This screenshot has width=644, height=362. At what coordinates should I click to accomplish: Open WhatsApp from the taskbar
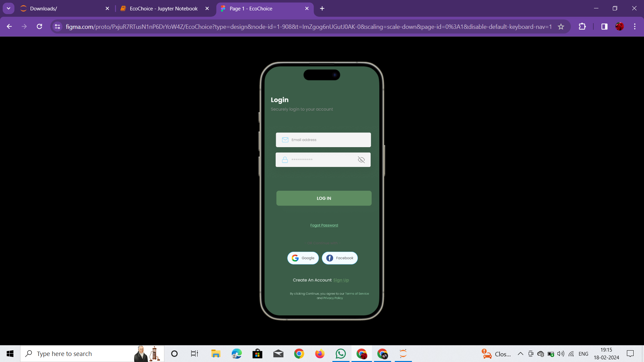[340, 354]
